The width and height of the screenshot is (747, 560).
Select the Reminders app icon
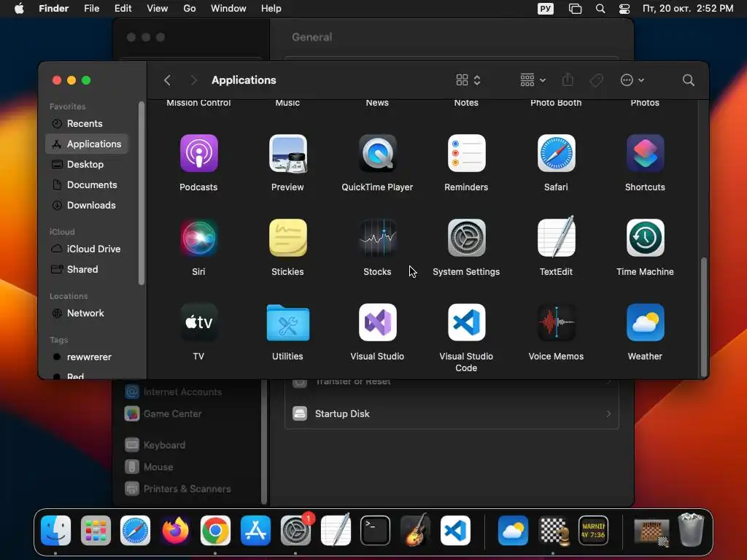point(466,153)
